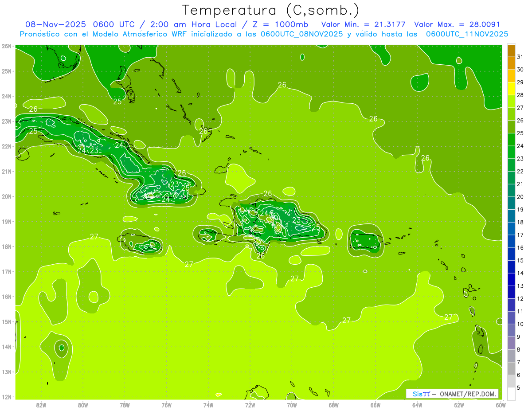The image size is (532, 411).
Task: Click the "24N" latitude axis label
Action: click(x=6, y=96)
